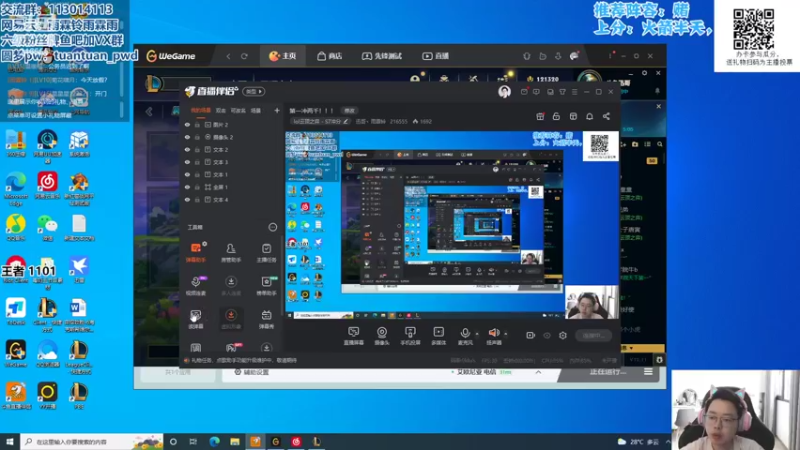Expand the mode pill next to the 直播伴侣 logo

tap(254, 92)
